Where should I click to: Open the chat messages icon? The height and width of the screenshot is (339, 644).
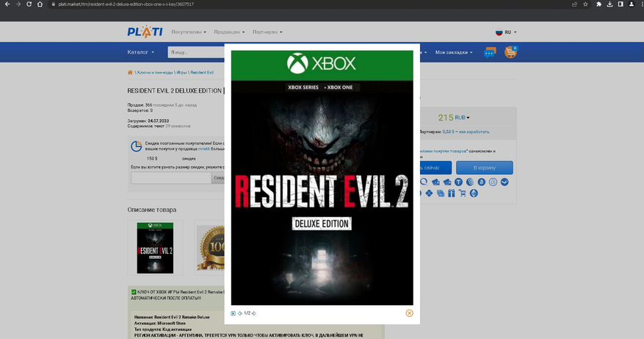(x=490, y=52)
